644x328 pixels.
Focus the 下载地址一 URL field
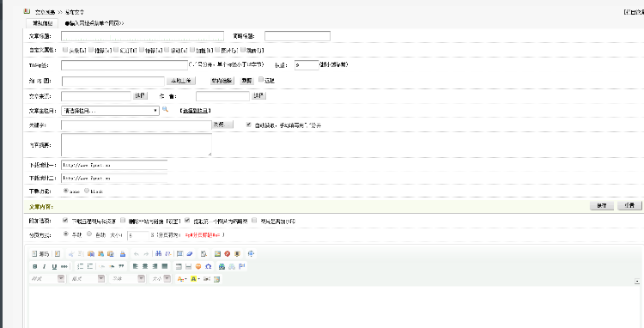(x=114, y=165)
